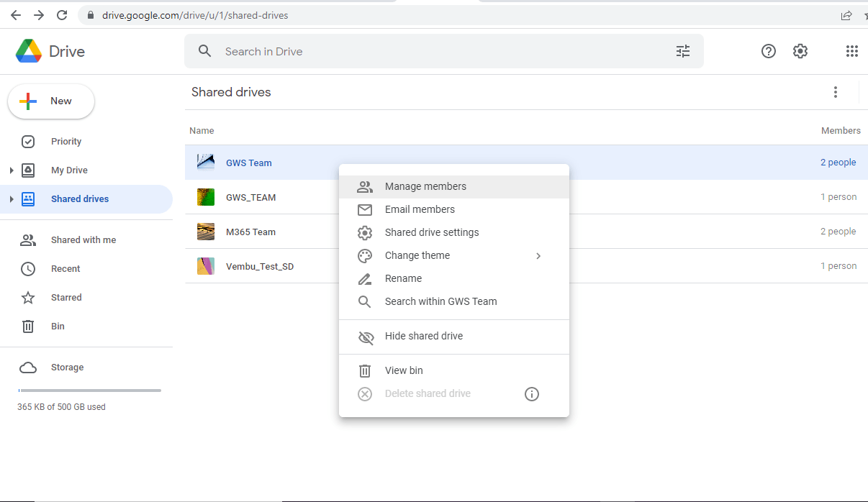868x502 pixels.
Task: Select the M365 Team drive name
Action: pos(251,232)
